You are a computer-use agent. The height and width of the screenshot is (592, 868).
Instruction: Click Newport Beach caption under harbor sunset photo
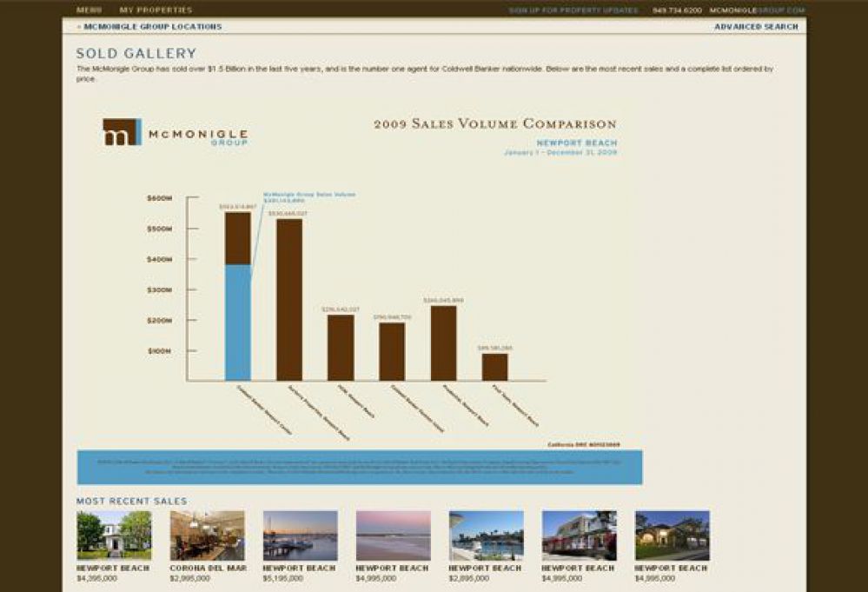pos(299,569)
